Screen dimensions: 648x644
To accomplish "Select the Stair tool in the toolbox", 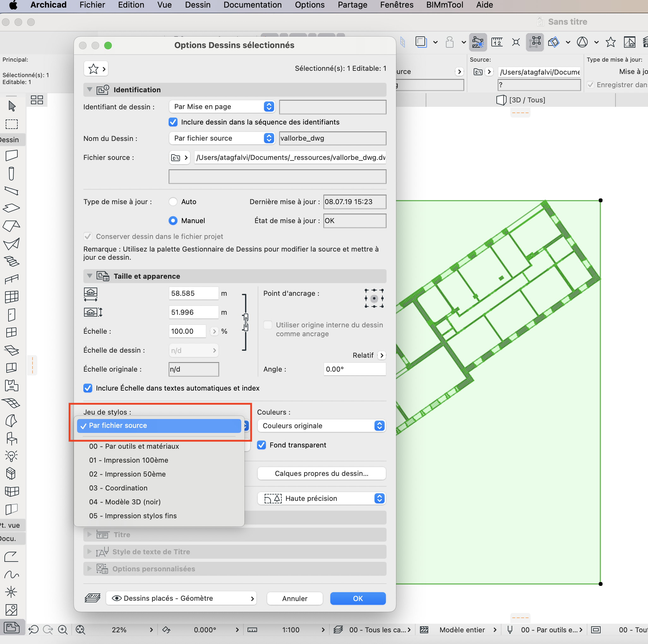I will [x=12, y=261].
